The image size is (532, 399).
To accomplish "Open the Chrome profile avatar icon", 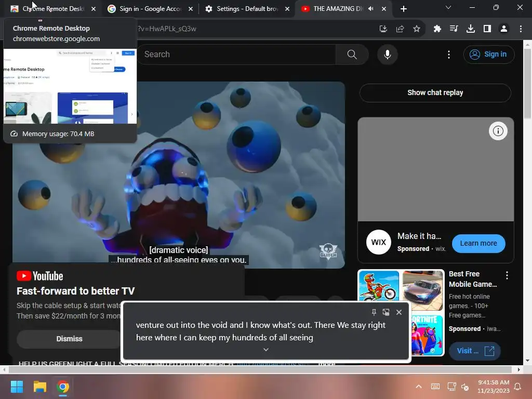I will coord(504,29).
